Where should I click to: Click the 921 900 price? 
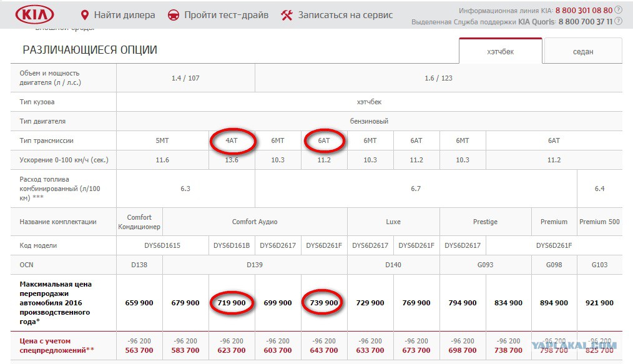point(599,303)
